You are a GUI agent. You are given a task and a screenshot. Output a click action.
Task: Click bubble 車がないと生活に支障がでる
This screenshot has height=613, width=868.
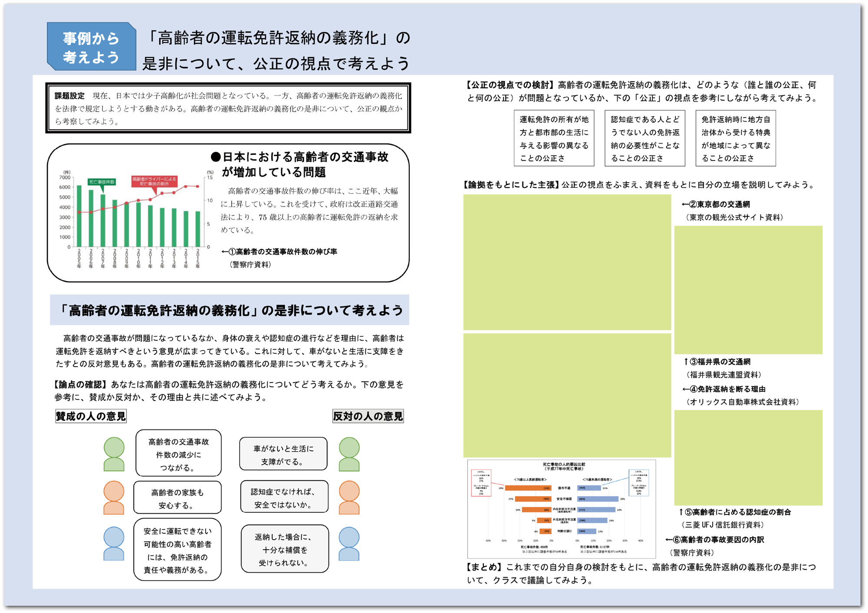pos(283,454)
